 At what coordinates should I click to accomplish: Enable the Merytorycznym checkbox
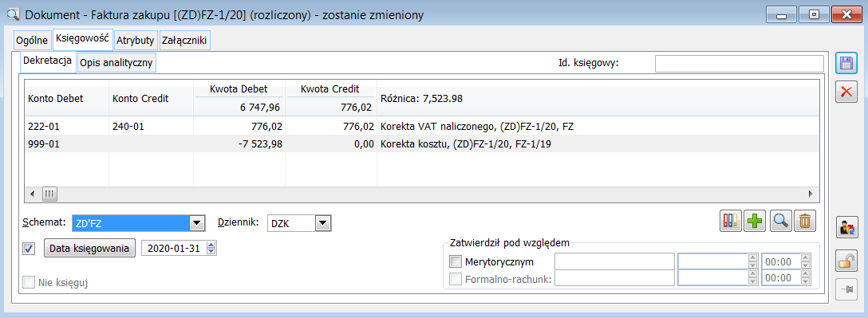click(455, 261)
